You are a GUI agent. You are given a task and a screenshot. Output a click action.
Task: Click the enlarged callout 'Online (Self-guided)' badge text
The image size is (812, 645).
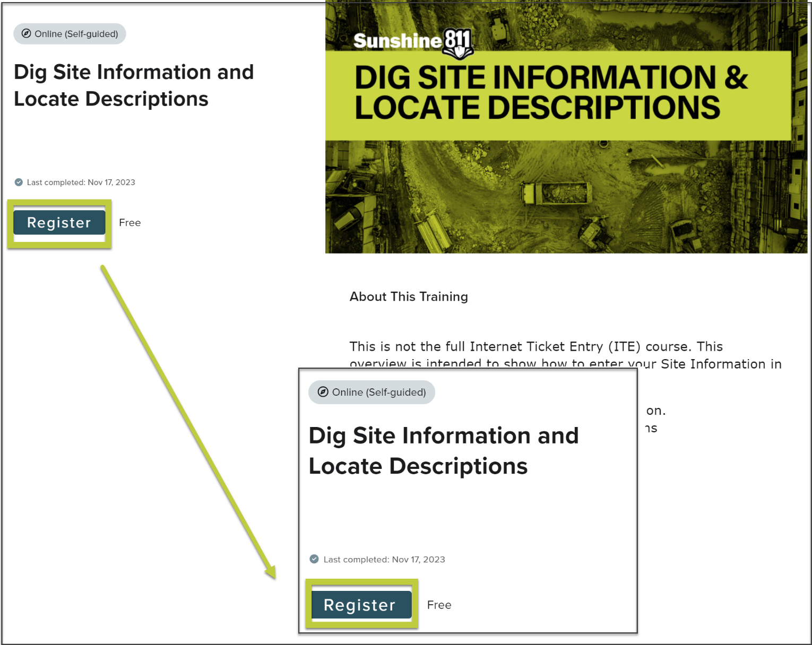(379, 393)
